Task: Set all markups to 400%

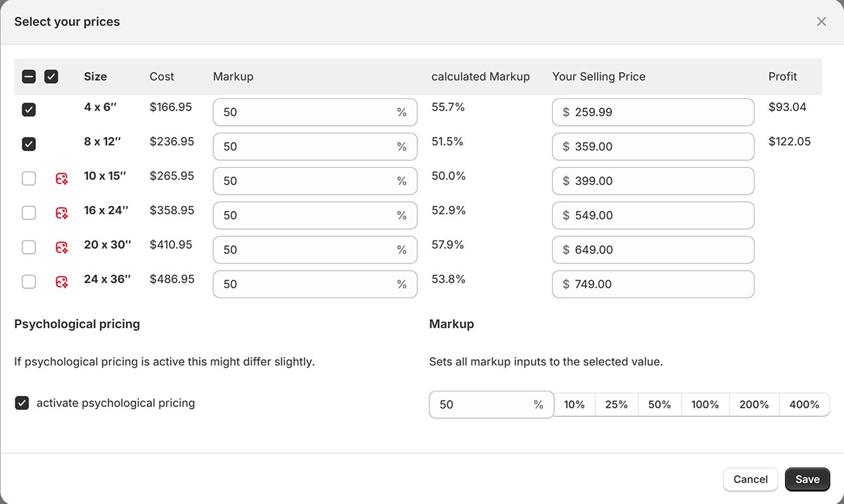Action: point(805,405)
